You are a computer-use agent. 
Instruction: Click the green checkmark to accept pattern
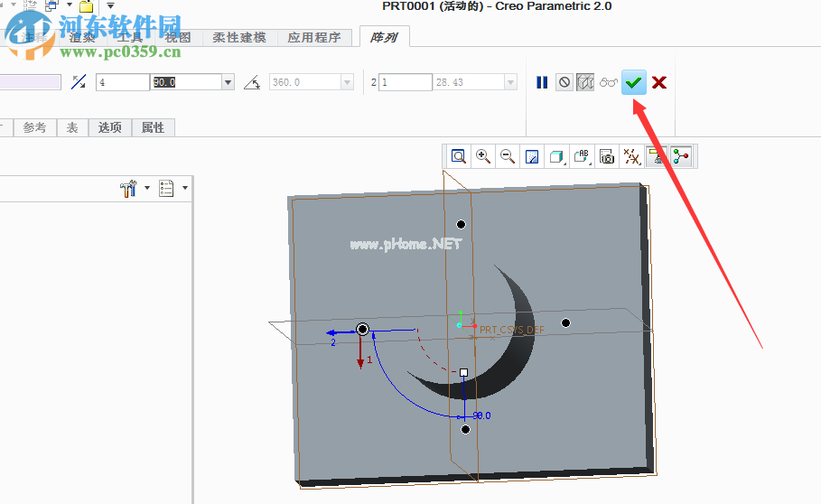634,82
